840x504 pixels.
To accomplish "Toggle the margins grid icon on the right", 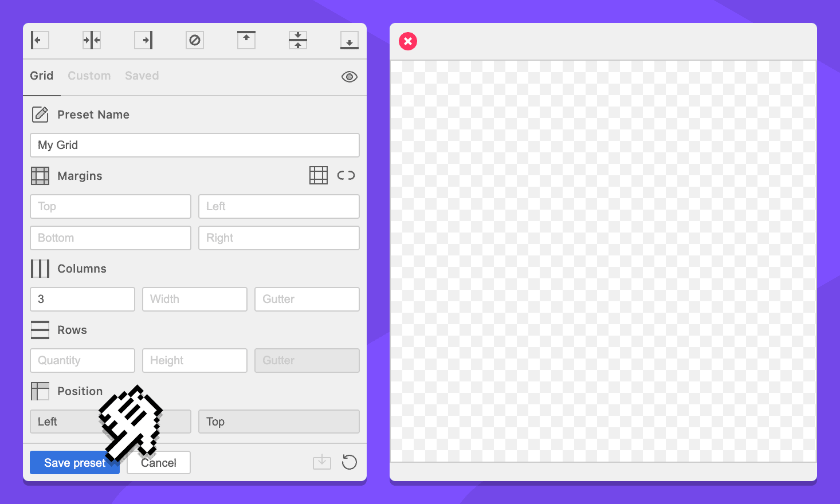I will 319,175.
